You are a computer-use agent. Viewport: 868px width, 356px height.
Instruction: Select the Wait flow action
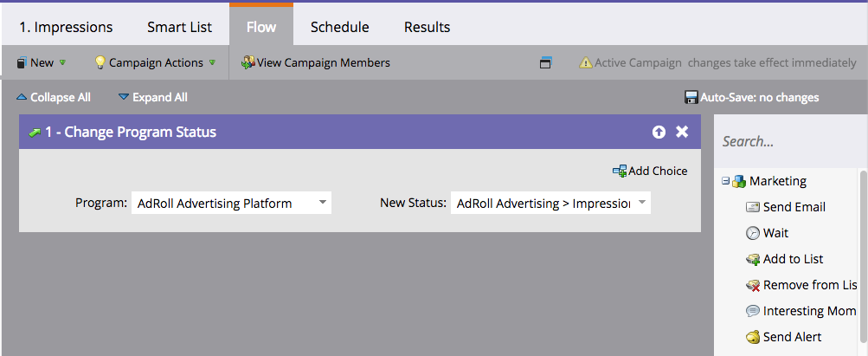tap(775, 233)
